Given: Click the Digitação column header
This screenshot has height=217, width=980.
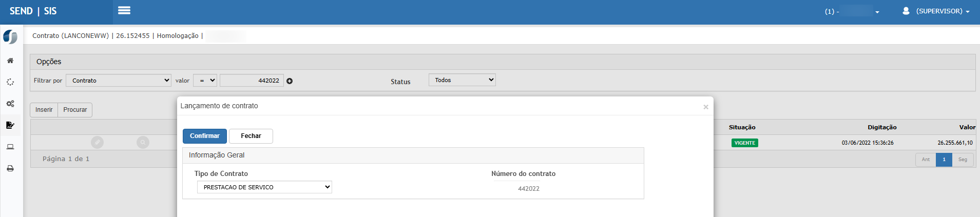Looking at the screenshot, I should click(882, 127).
